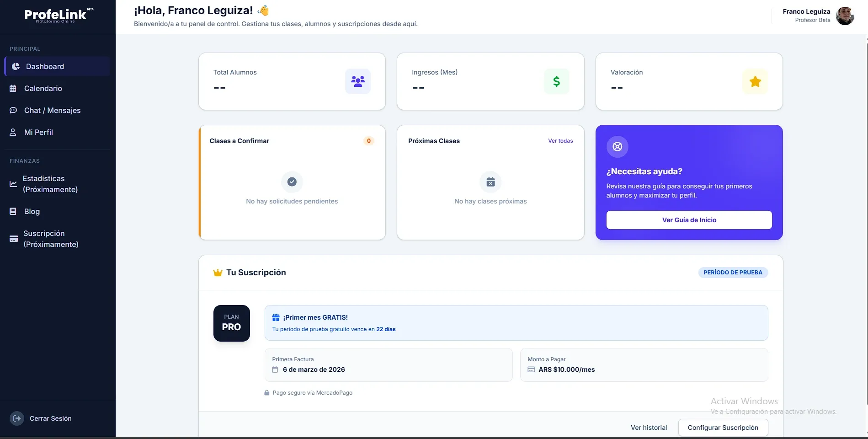Click the 0 counter badge in Clases a Confirmar
Screen dimensions: 868x439
(x=369, y=141)
